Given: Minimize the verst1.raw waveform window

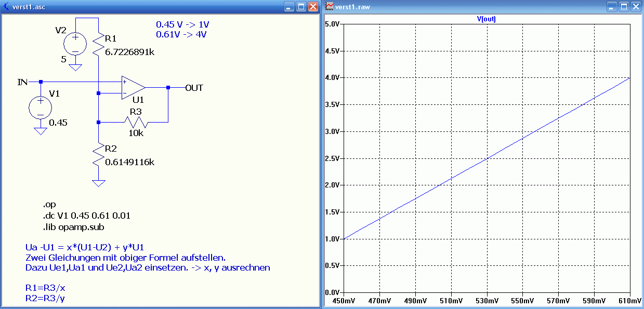Looking at the screenshot, I should pos(612,6).
